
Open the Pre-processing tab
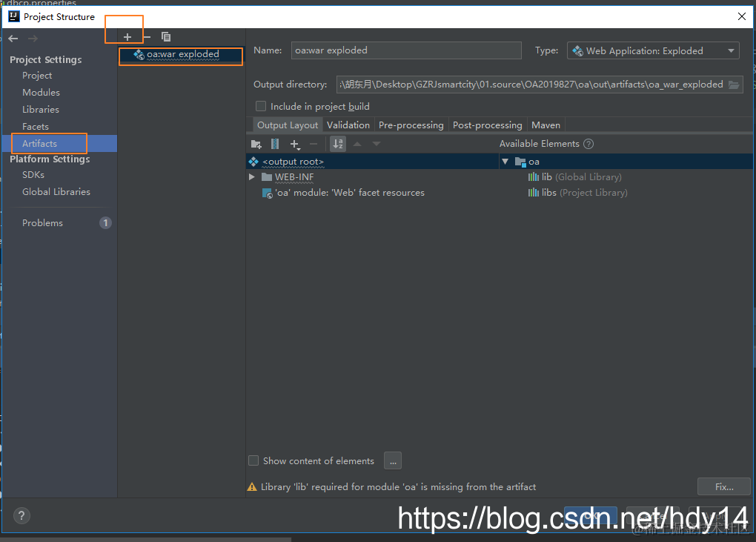tap(411, 125)
